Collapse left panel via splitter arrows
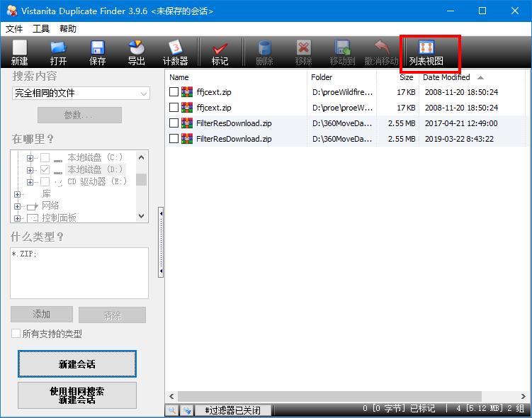This screenshot has width=532, height=418. click(161, 242)
